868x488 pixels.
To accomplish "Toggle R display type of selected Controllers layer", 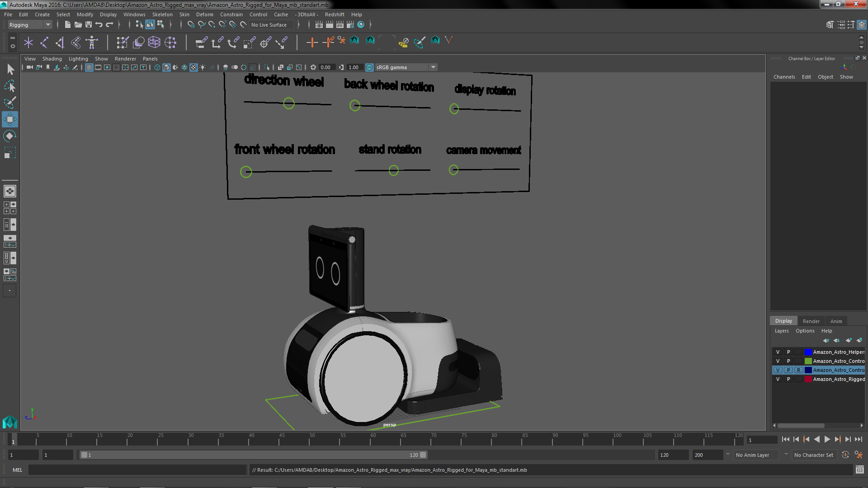I will click(x=799, y=370).
